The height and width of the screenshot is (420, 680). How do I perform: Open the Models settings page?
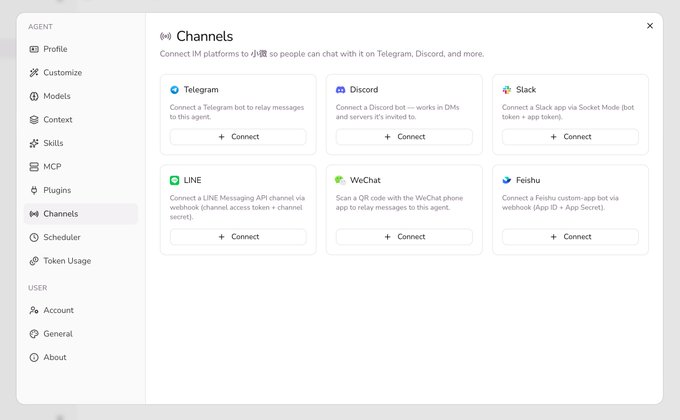click(81, 96)
